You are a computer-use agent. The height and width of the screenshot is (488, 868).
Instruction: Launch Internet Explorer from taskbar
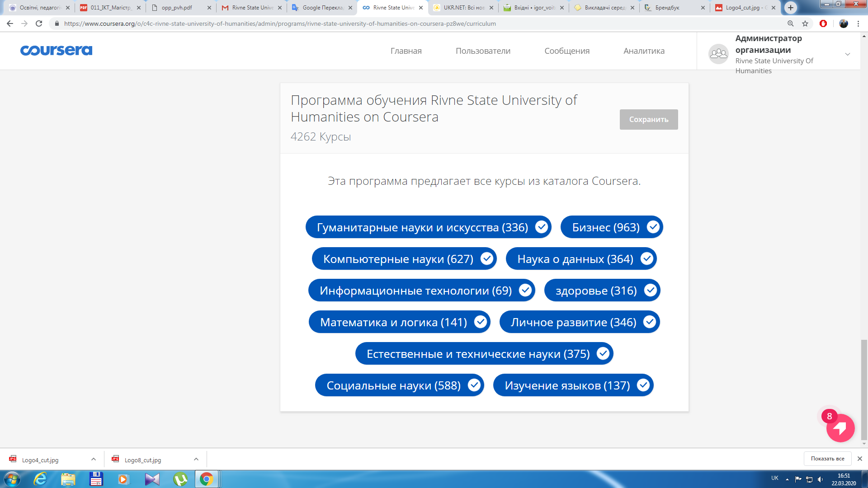(40, 479)
